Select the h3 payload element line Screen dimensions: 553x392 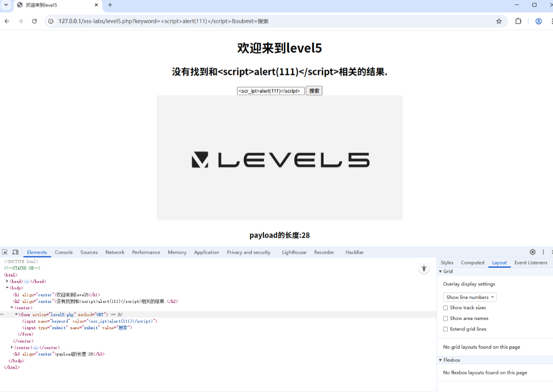point(59,354)
